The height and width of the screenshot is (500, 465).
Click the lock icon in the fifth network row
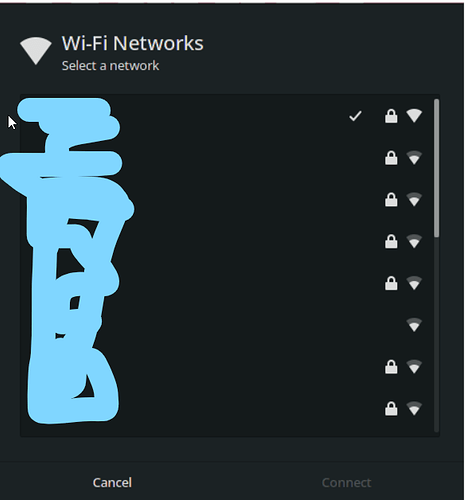pyautogui.click(x=391, y=283)
